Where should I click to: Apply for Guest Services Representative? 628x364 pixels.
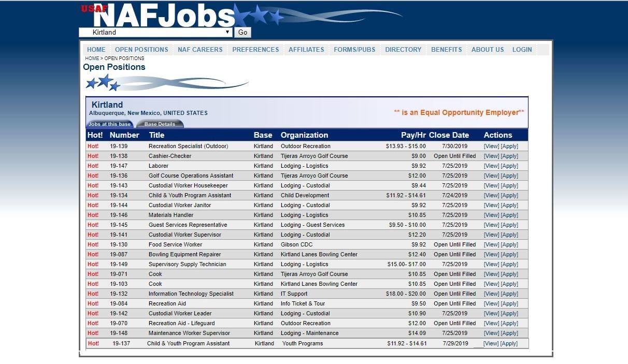[x=509, y=225]
